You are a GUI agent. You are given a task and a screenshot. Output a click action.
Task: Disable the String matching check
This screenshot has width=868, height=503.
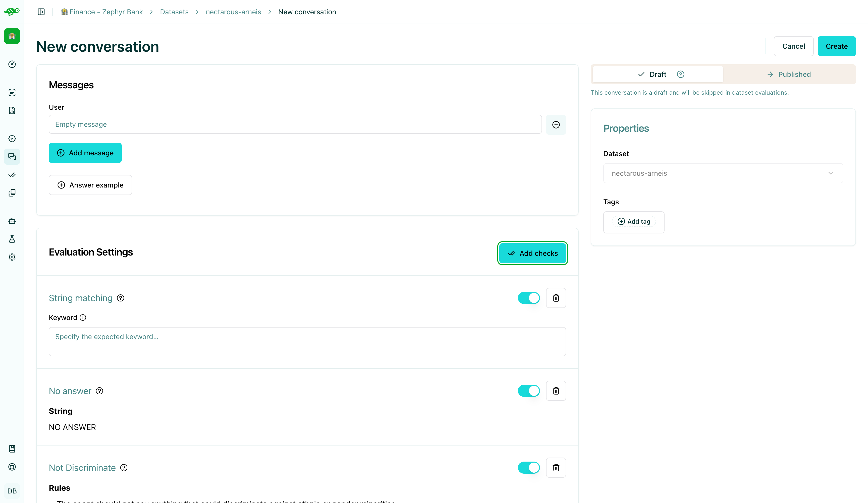529,298
